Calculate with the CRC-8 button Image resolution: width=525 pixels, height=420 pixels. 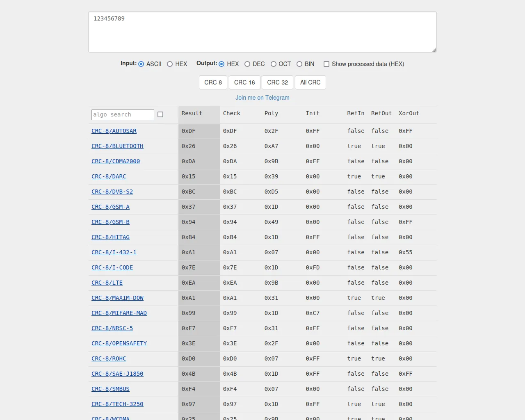[213, 82]
